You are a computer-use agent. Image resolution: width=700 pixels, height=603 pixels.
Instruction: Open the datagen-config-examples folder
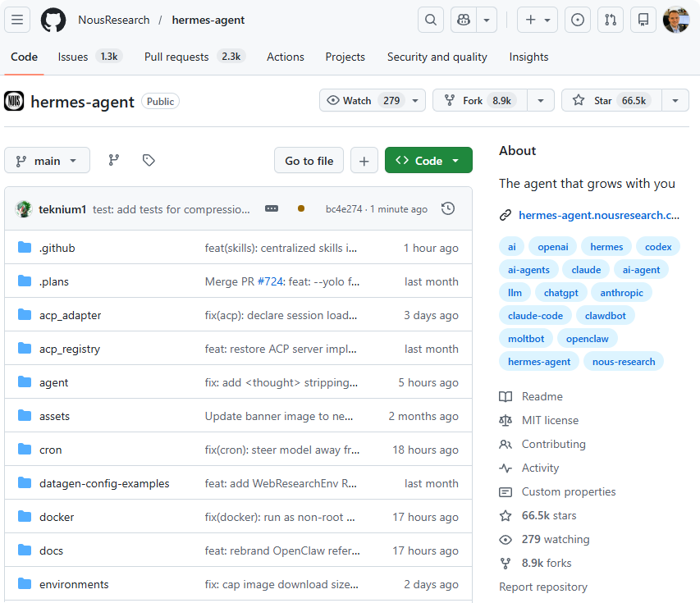[104, 483]
